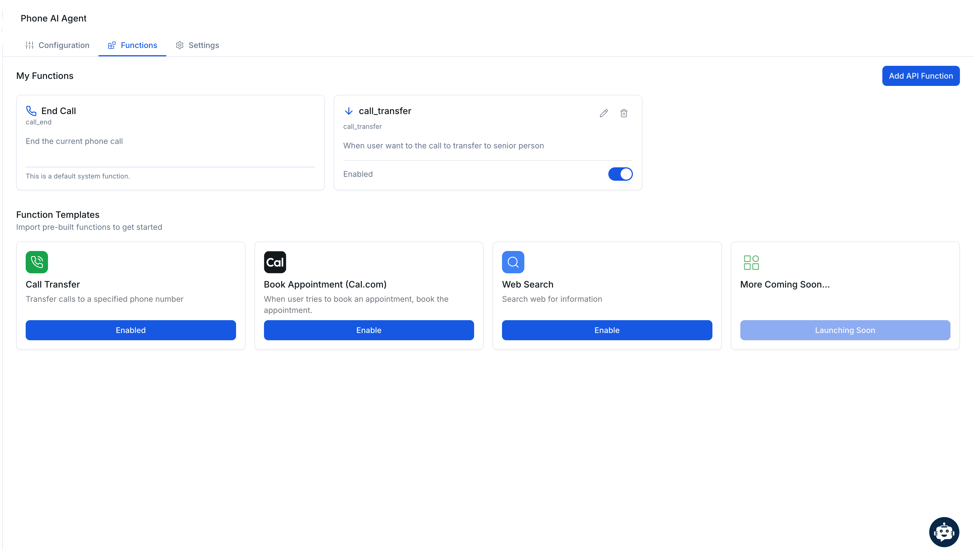The image size is (975, 560).
Task: Enable the Book Appointment Cal.com template
Action: pyautogui.click(x=369, y=330)
